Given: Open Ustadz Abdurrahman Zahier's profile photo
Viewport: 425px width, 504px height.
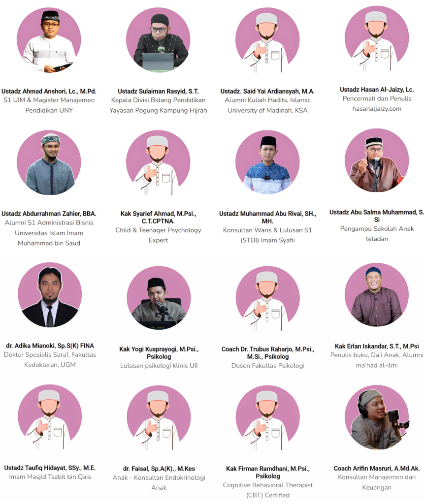Looking at the screenshot, I should (x=49, y=162).
